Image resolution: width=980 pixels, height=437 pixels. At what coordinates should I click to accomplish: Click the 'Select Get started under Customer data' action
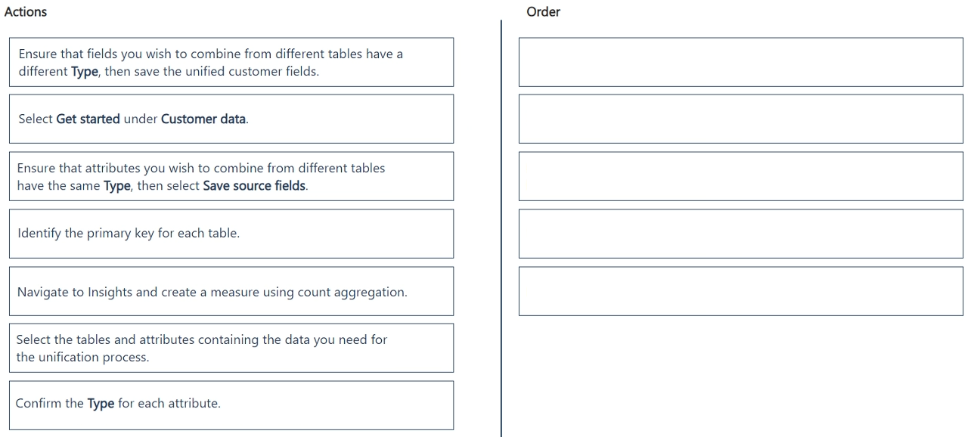tap(231, 119)
